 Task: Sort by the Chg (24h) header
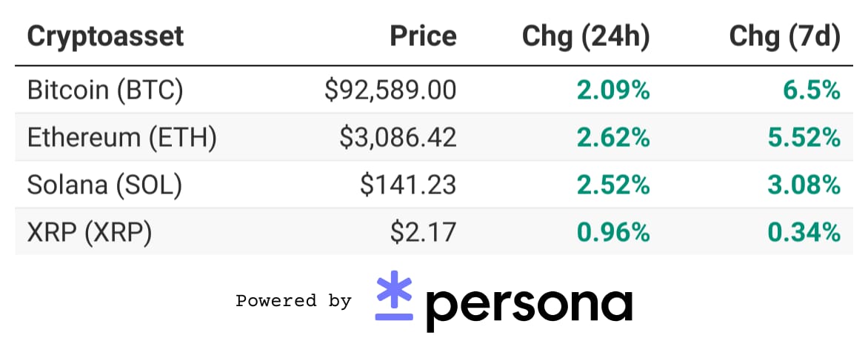(586, 37)
